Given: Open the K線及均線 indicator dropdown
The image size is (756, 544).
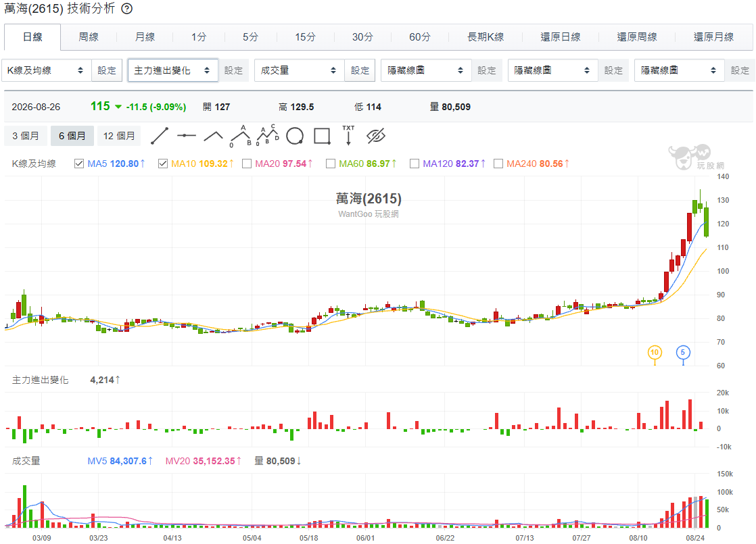Looking at the screenshot, I should (46, 70).
